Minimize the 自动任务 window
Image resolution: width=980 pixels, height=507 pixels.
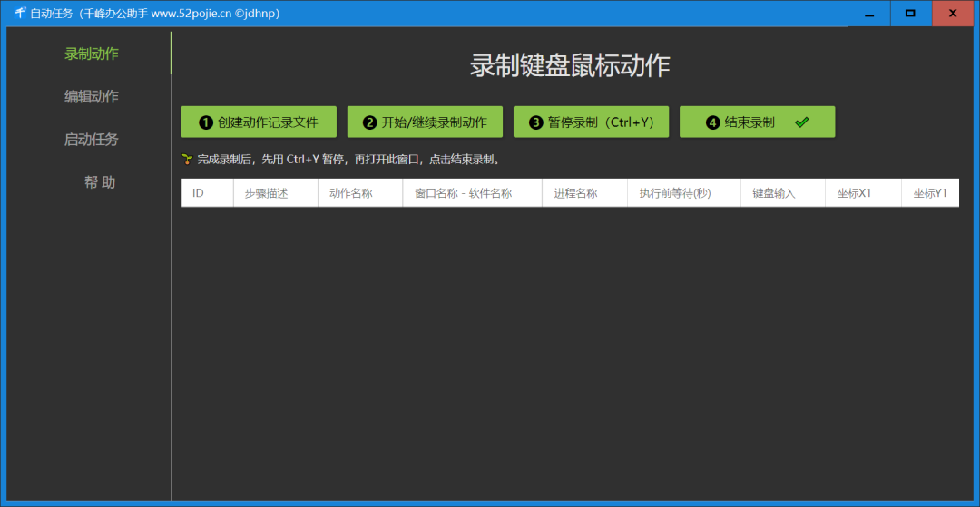(x=868, y=13)
